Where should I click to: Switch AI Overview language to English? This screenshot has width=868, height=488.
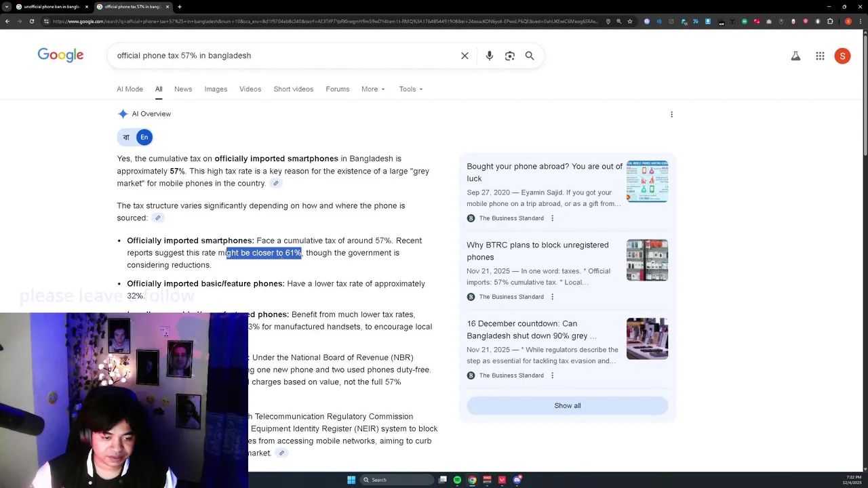tap(144, 138)
